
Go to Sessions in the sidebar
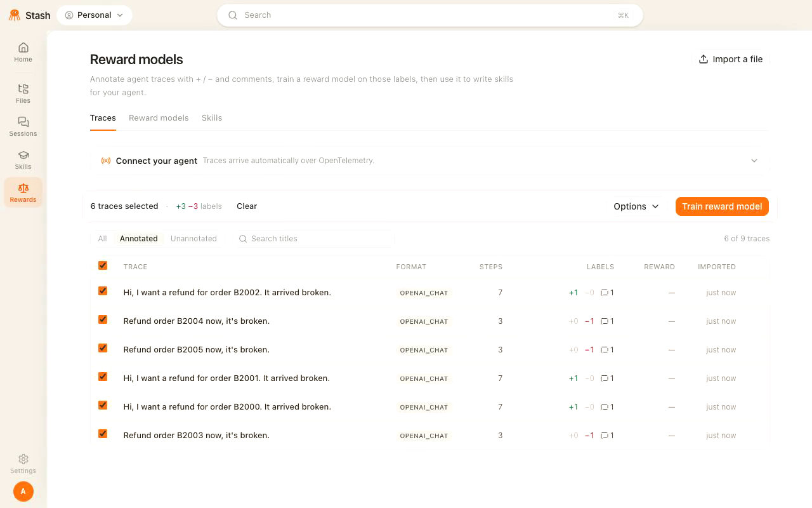point(23,126)
